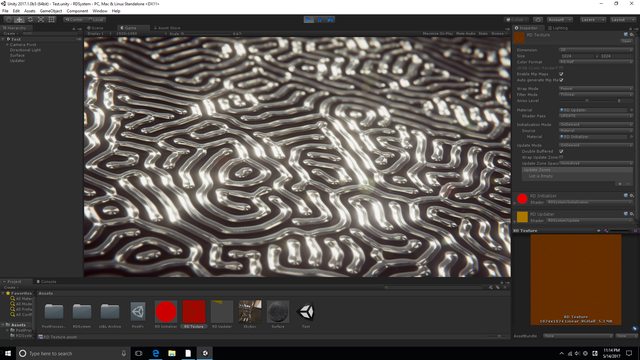Open Microsoft Edge from taskbar
The width and height of the screenshot is (640, 360).
(x=156, y=353)
